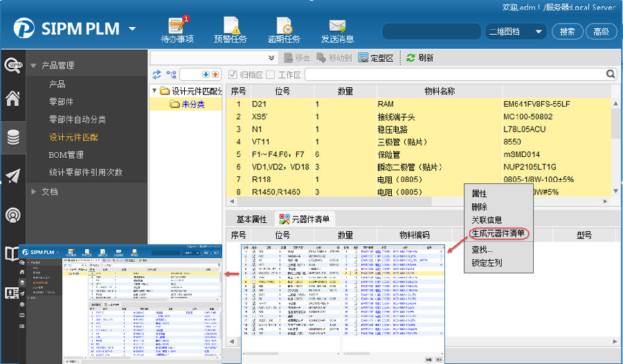Click the home icon in left sidebar

point(12,98)
